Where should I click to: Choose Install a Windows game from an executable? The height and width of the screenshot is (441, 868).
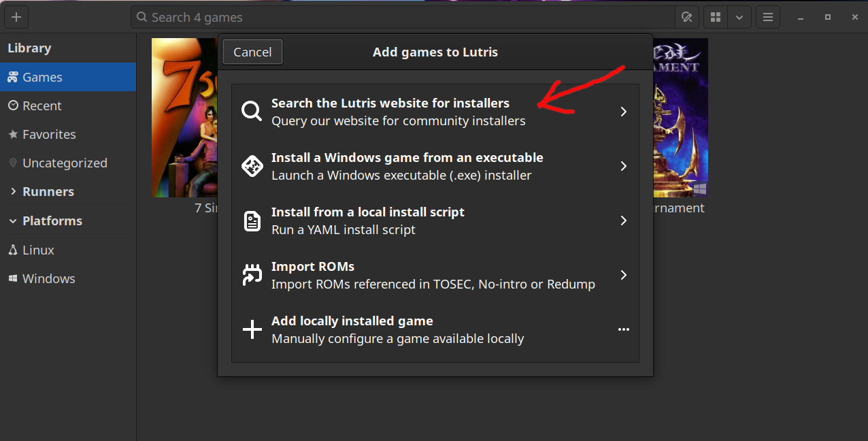coord(435,166)
